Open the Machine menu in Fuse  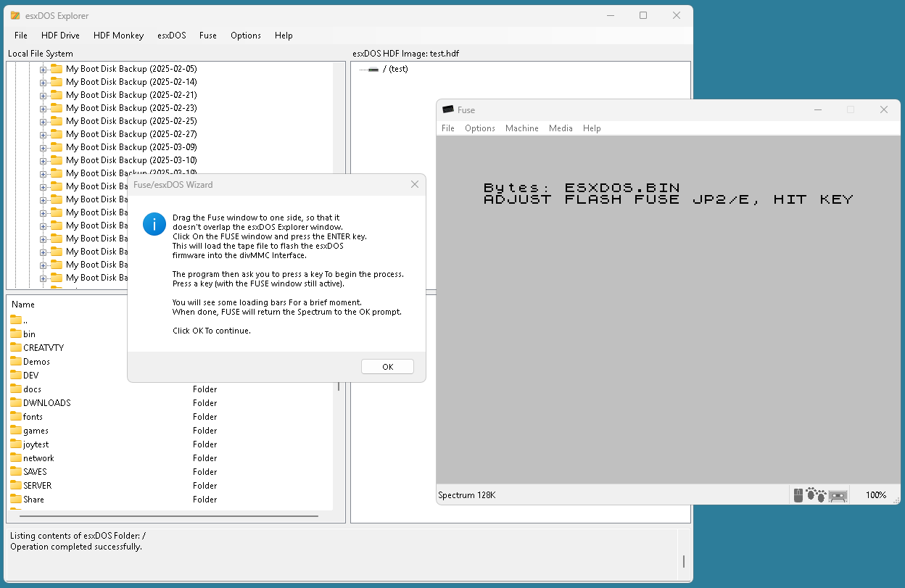[522, 128]
